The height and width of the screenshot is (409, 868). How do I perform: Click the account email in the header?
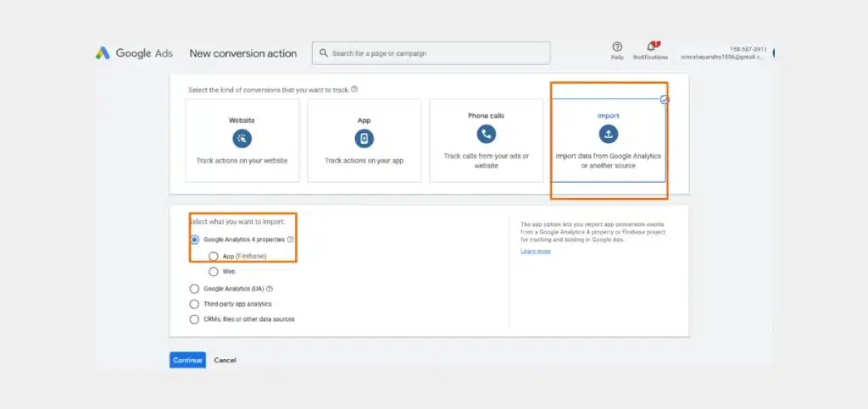pos(724,58)
